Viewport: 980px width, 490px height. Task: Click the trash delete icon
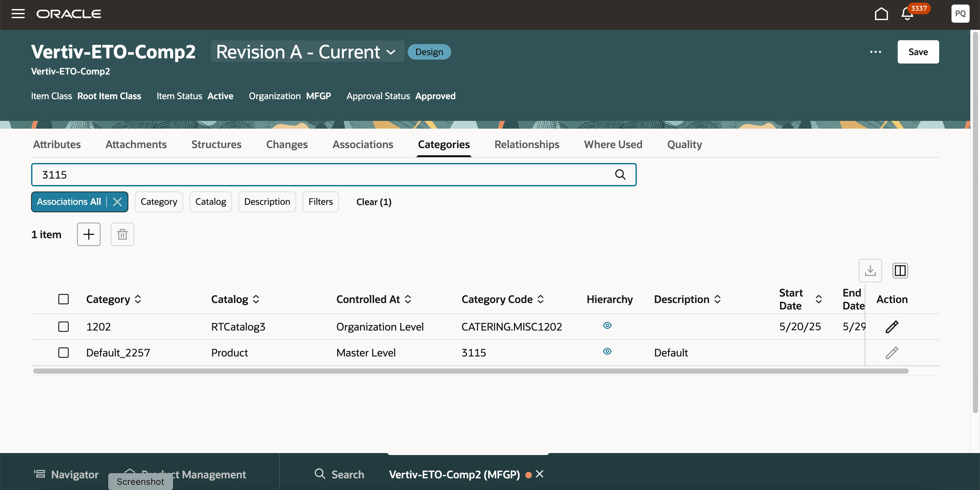click(122, 234)
